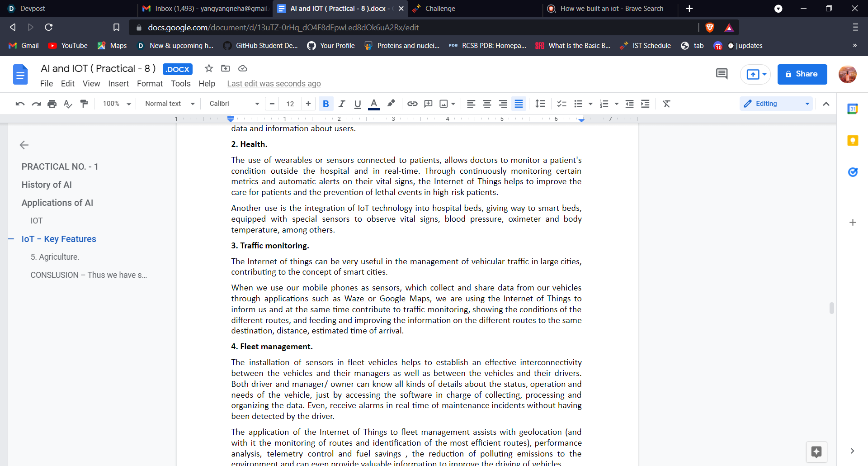The height and width of the screenshot is (466, 868).
Task: Open the File menu
Action: tap(47, 84)
